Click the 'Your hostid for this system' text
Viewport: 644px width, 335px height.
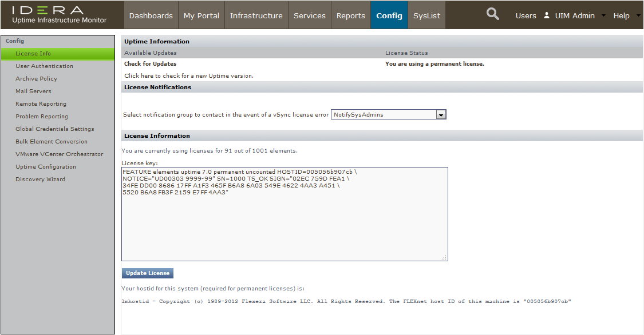click(213, 289)
